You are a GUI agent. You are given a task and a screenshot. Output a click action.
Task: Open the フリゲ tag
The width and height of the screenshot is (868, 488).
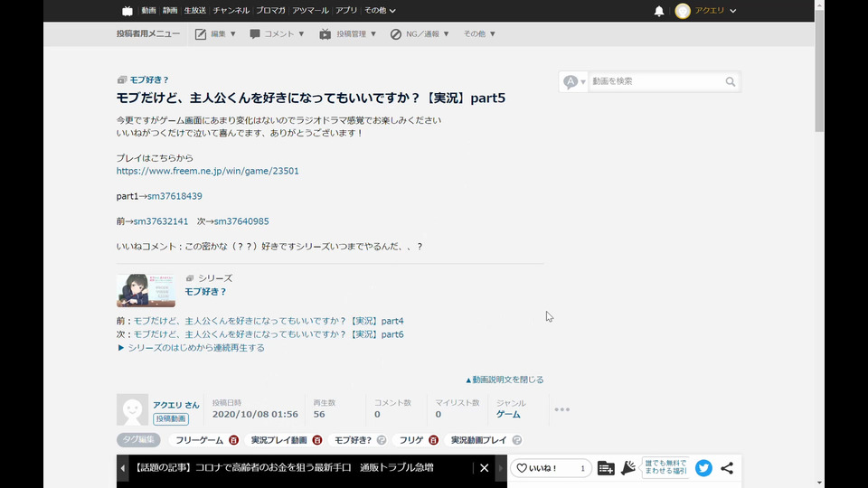411,440
